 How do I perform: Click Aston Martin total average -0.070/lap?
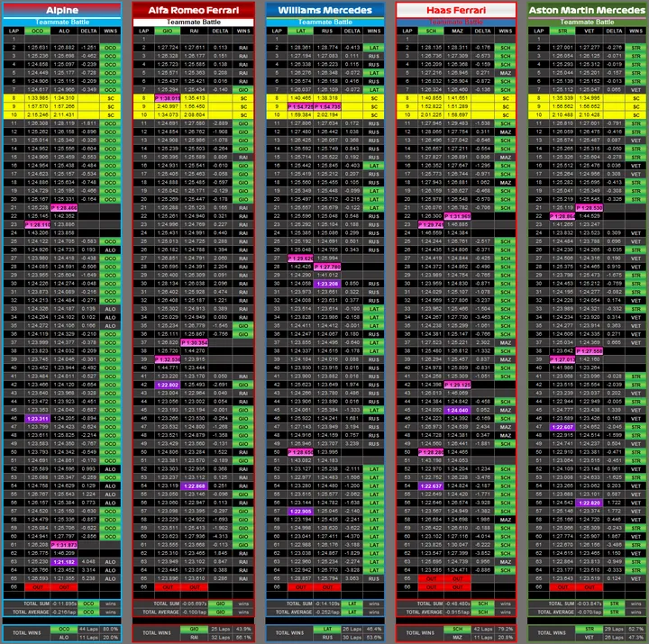point(589,612)
